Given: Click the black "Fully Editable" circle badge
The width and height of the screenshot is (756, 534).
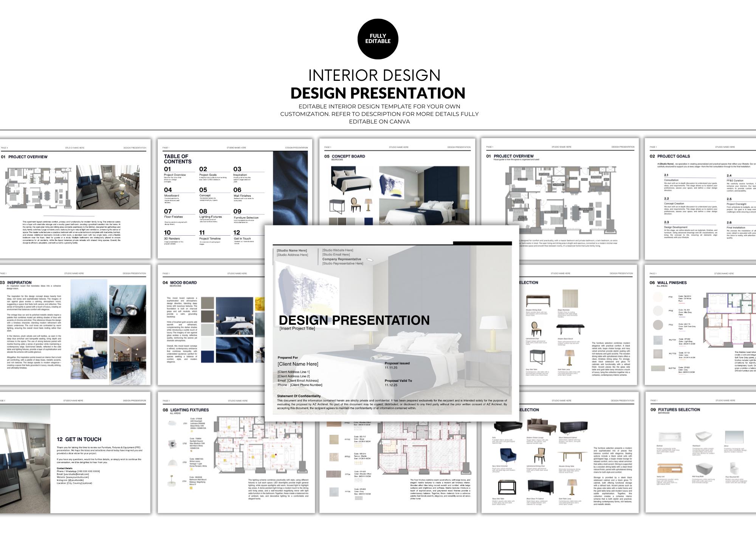Looking at the screenshot, I should (x=378, y=39).
